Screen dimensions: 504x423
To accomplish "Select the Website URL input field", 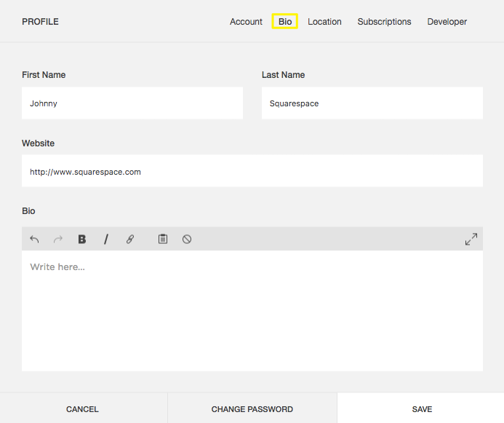I will pyautogui.click(x=252, y=172).
